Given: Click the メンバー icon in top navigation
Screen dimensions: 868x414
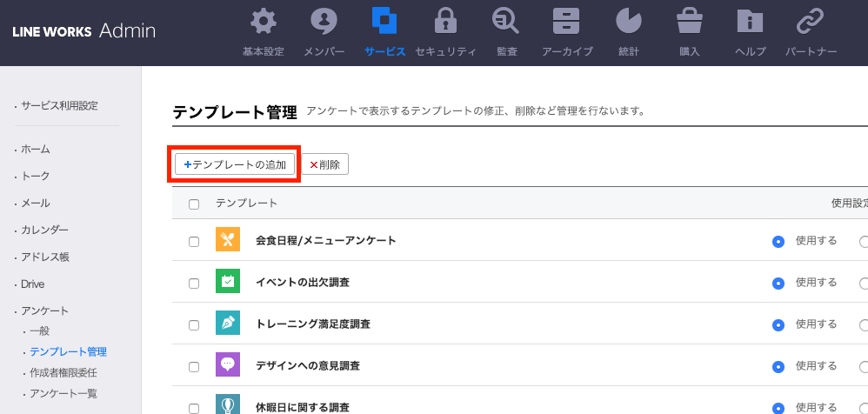Looking at the screenshot, I should point(324,21).
